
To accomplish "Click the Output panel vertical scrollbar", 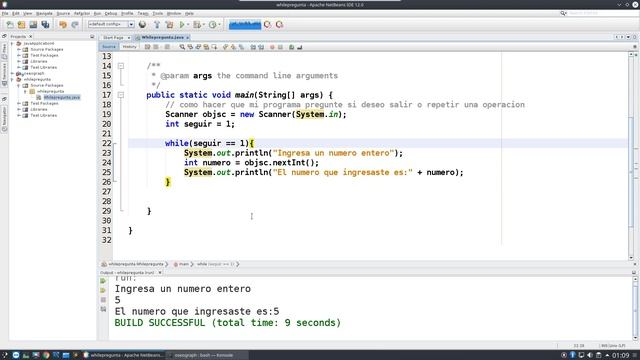I will 635,308.
